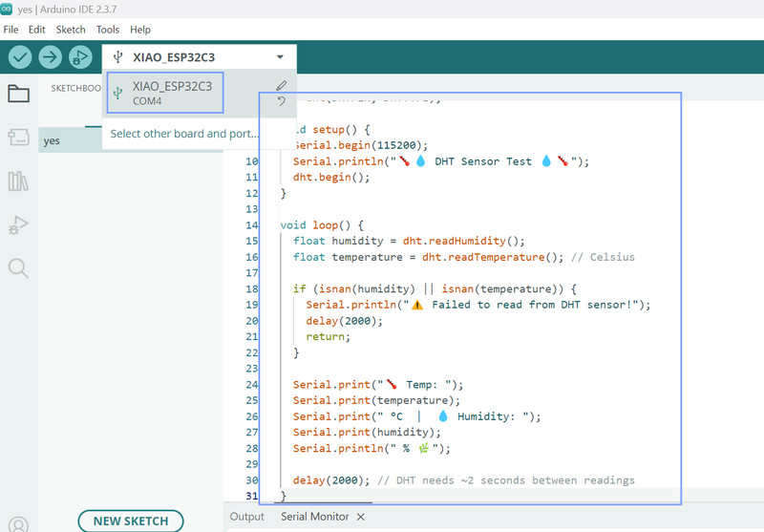Collapse the board selector dropdown arrow
764x532 pixels.
coord(280,57)
